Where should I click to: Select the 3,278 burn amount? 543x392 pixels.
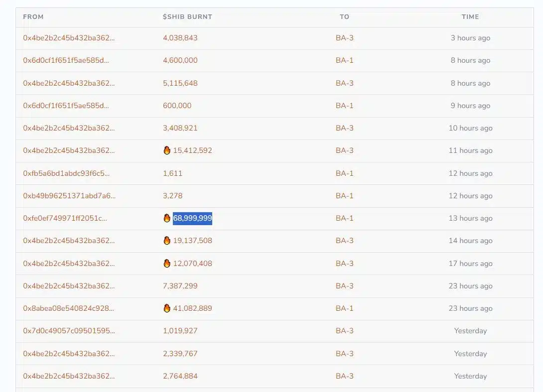[x=172, y=196]
